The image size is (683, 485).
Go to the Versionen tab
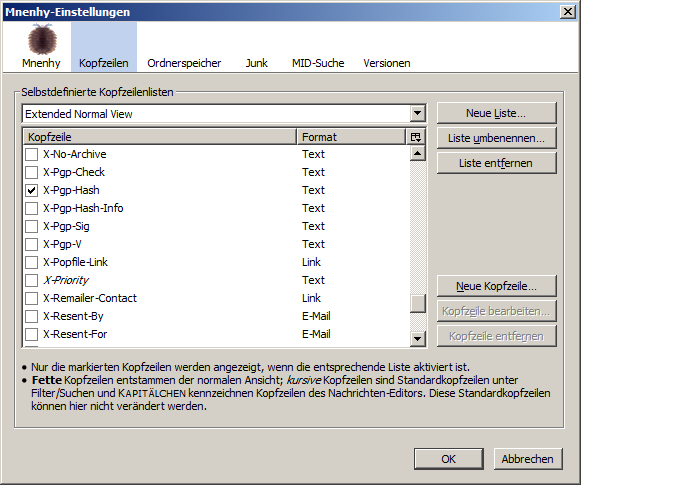point(386,63)
